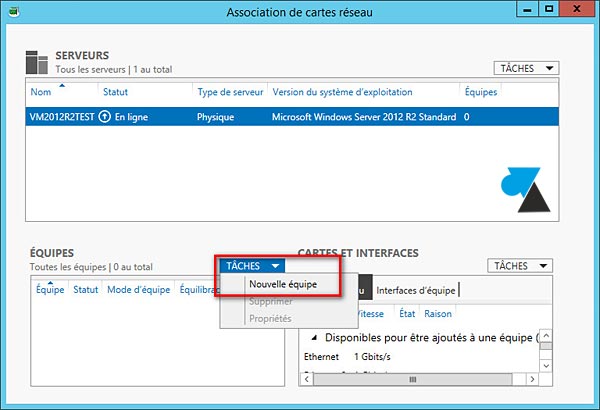Click the Serveurs section icon
The height and width of the screenshot is (410, 600).
[37, 62]
